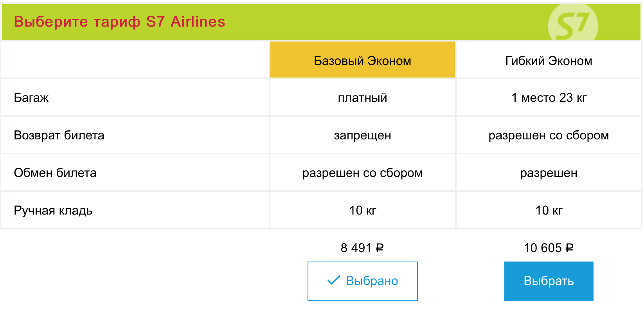Click Гибкий Эконом разрешен со сбором refund cell
The height and width of the screenshot is (314, 644).
coord(549,135)
